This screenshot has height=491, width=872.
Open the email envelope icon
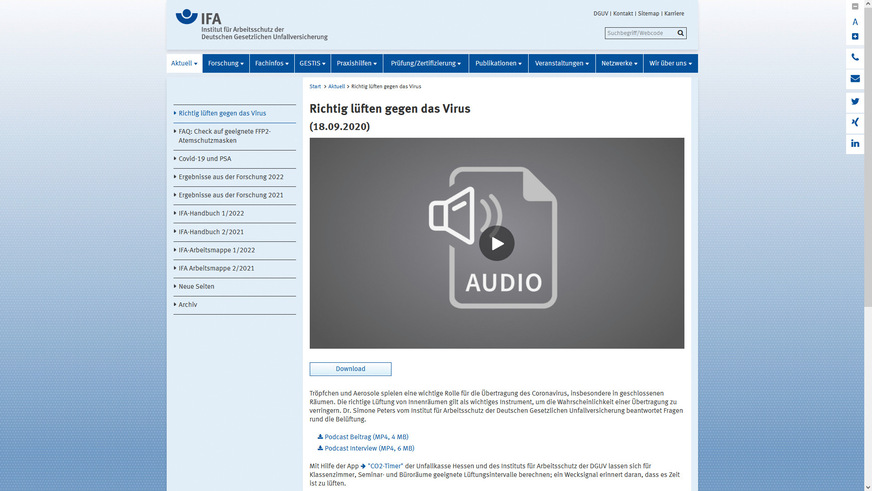tap(855, 79)
